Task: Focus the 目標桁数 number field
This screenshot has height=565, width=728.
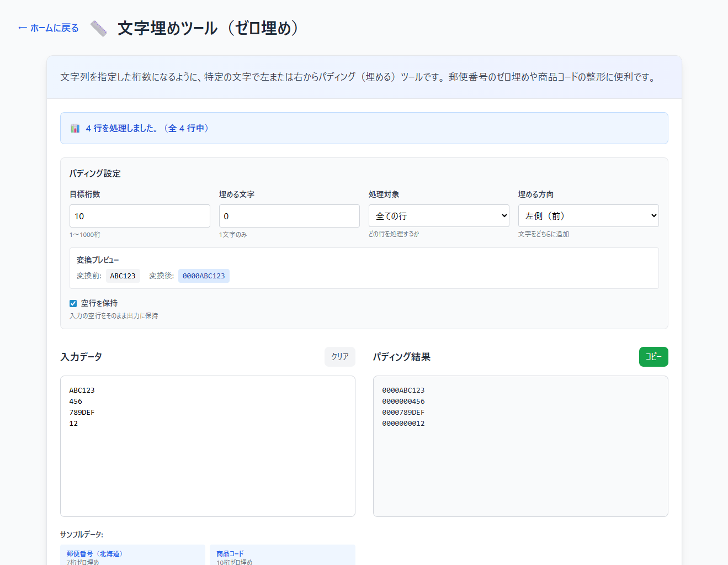Action: click(140, 216)
